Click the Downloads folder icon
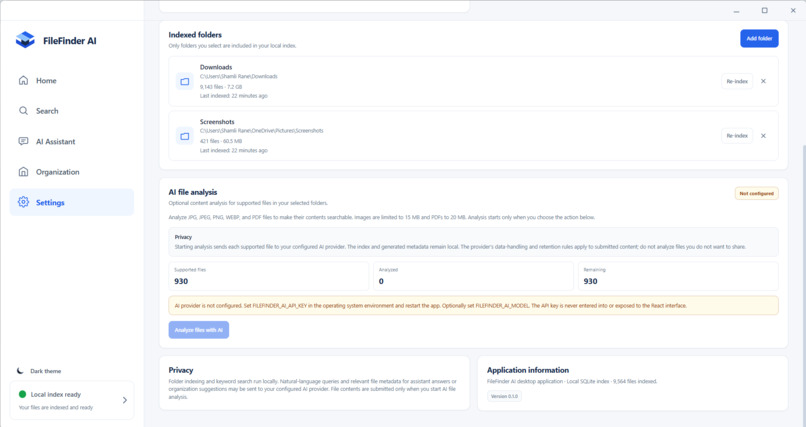 click(x=185, y=81)
